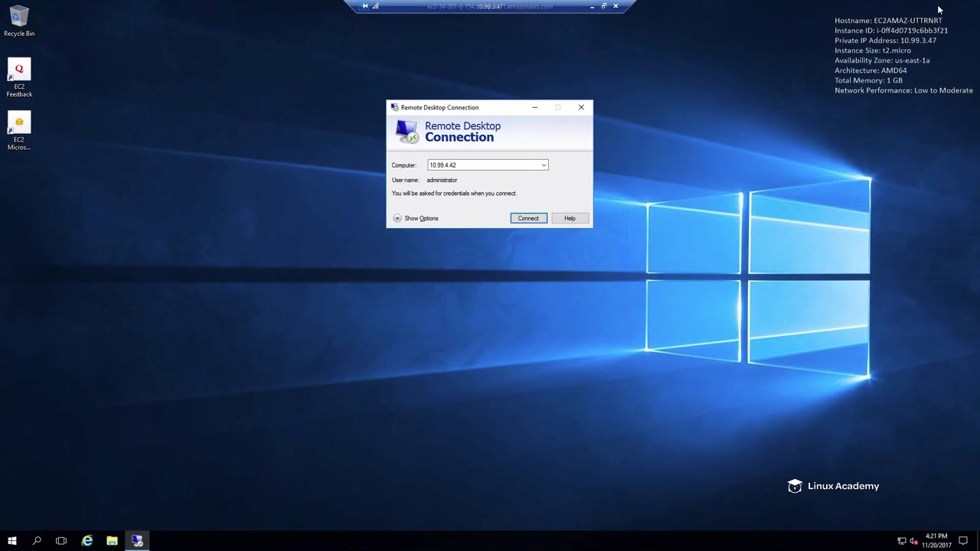Open the Action Center notifications icon

pyautogui.click(x=963, y=541)
